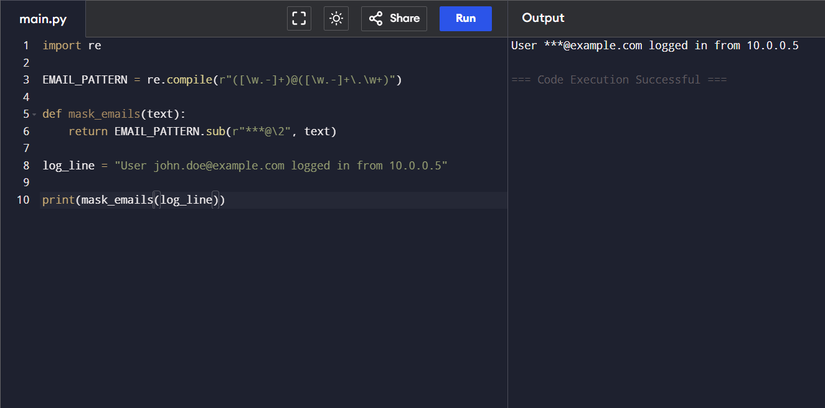Place cursor on the 'import re' line

click(x=72, y=46)
